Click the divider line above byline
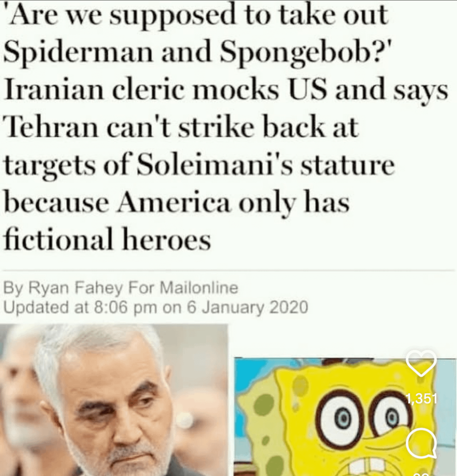457x476 pixels. [228, 269]
